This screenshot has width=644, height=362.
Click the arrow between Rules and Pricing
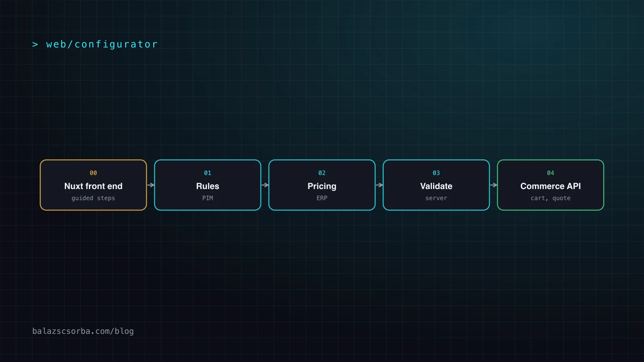click(x=265, y=185)
